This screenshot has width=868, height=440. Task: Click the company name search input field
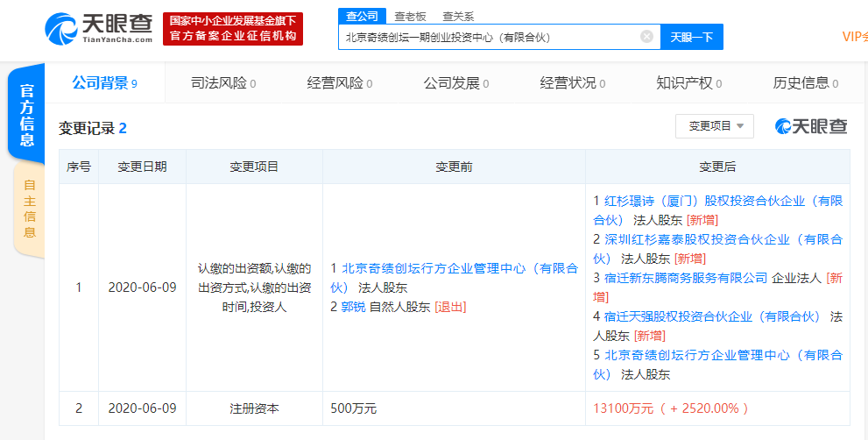coord(489,37)
